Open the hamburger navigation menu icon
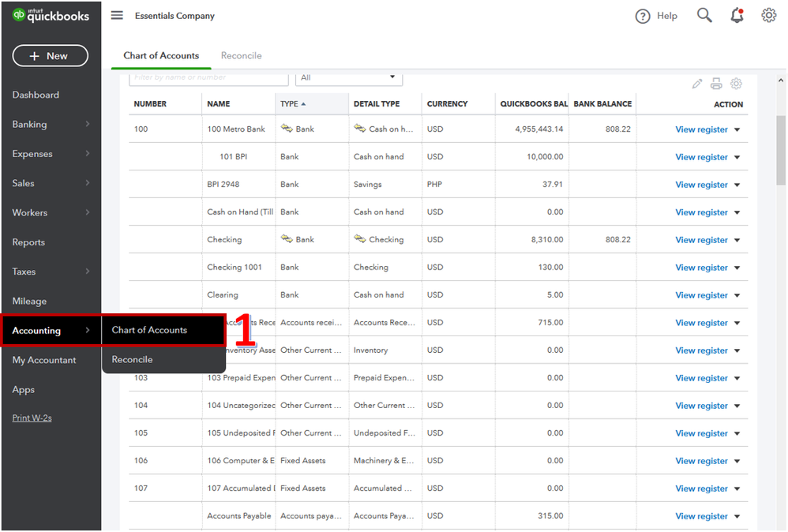Viewport: 788px width, 532px height. click(x=117, y=16)
